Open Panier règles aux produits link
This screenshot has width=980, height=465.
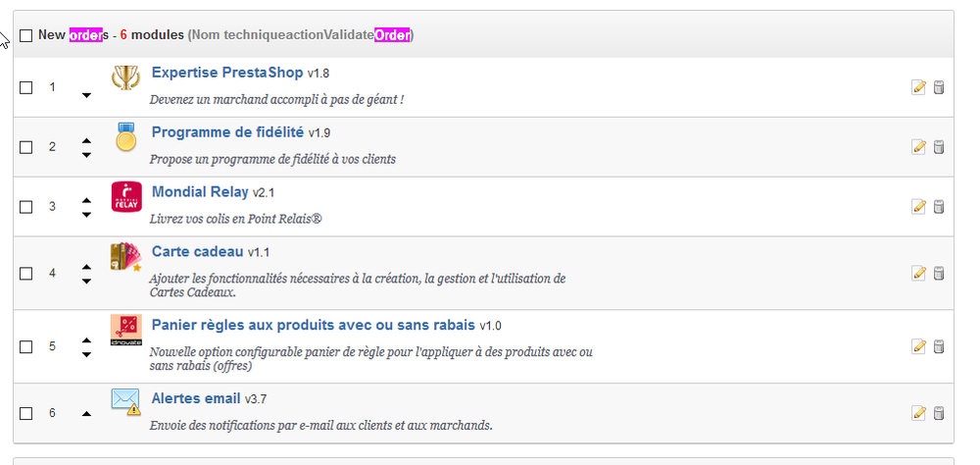click(314, 326)
